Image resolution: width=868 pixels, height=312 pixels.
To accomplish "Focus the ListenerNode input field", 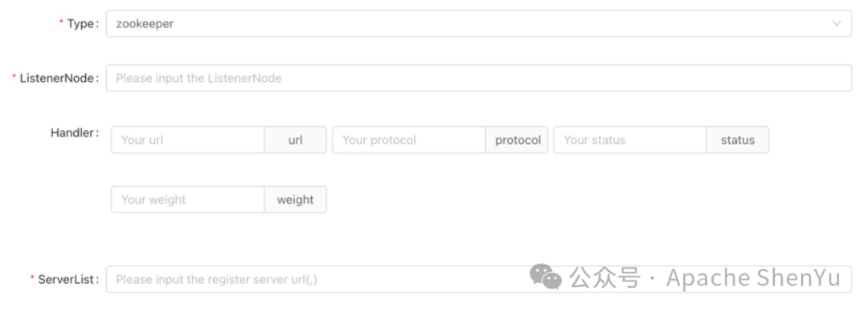I will pos(479,78).
